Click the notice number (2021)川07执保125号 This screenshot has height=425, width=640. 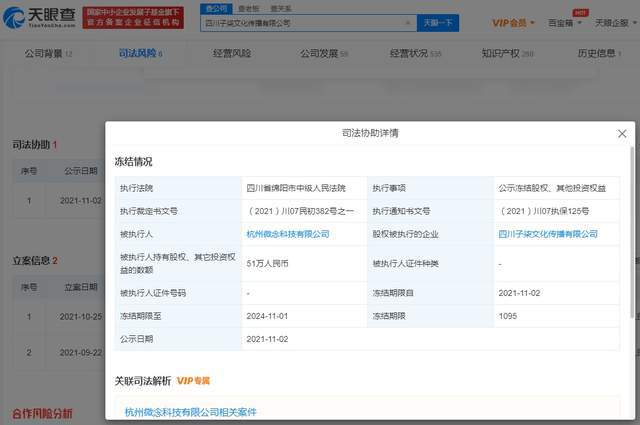point(544,211)
